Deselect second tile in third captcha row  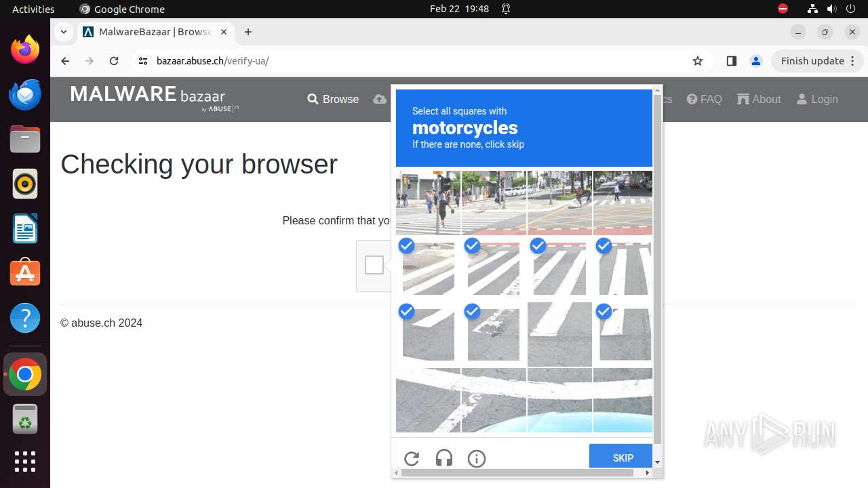click(x=494, y=334)
